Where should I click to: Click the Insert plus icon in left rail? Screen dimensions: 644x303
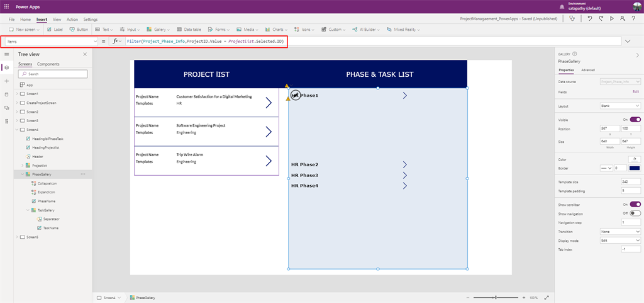click(7, 81)
